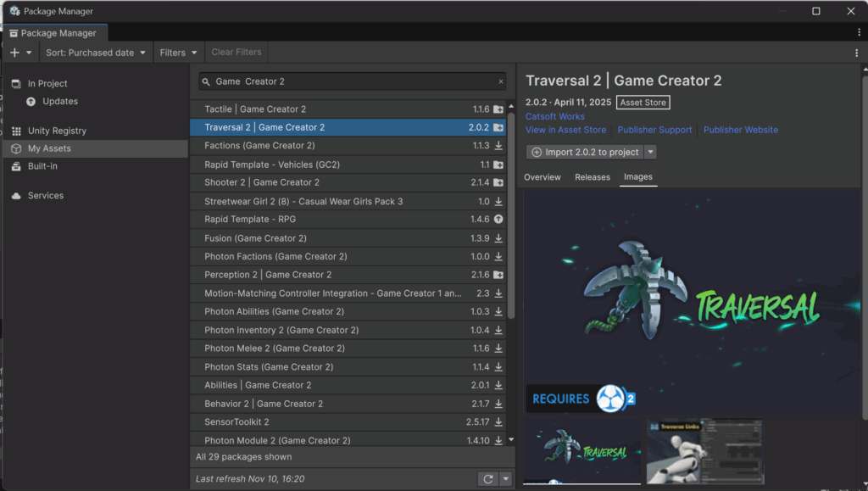868x491 pixels.
Task: Click the add package plus icon
Action: [x=14, y=53]
